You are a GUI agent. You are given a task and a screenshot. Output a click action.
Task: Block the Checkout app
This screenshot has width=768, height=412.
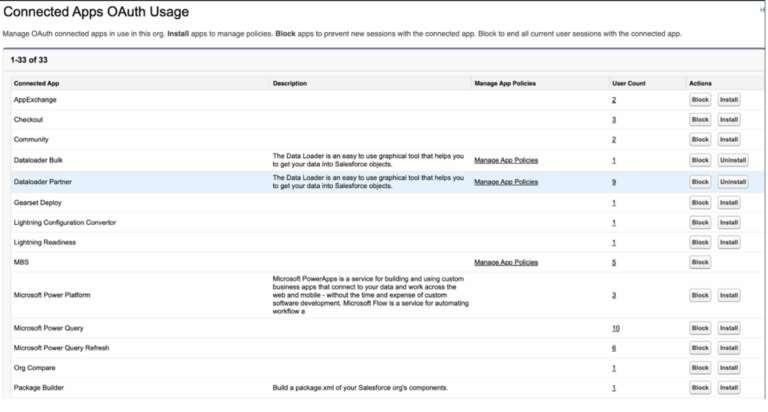(700, 120)
